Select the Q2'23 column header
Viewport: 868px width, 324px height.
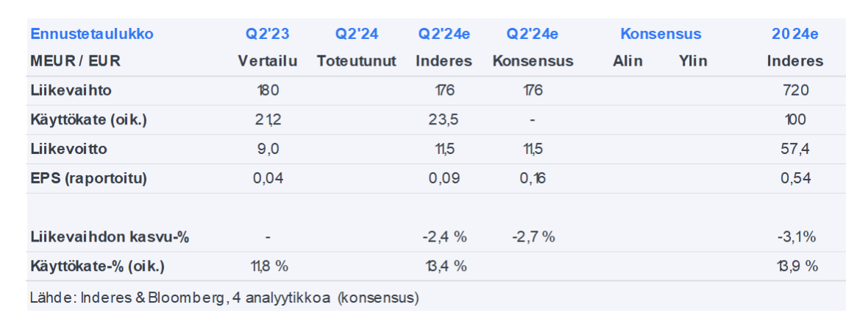coord(267,34)
